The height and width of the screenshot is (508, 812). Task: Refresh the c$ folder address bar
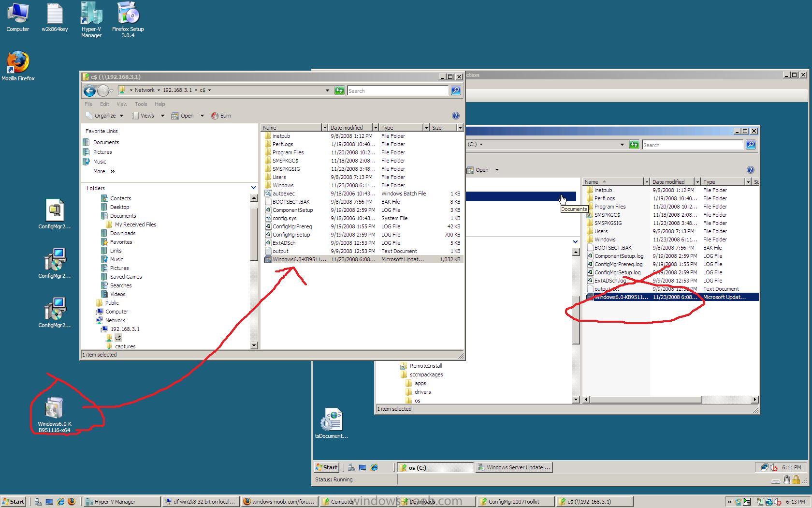coord(339,90)
